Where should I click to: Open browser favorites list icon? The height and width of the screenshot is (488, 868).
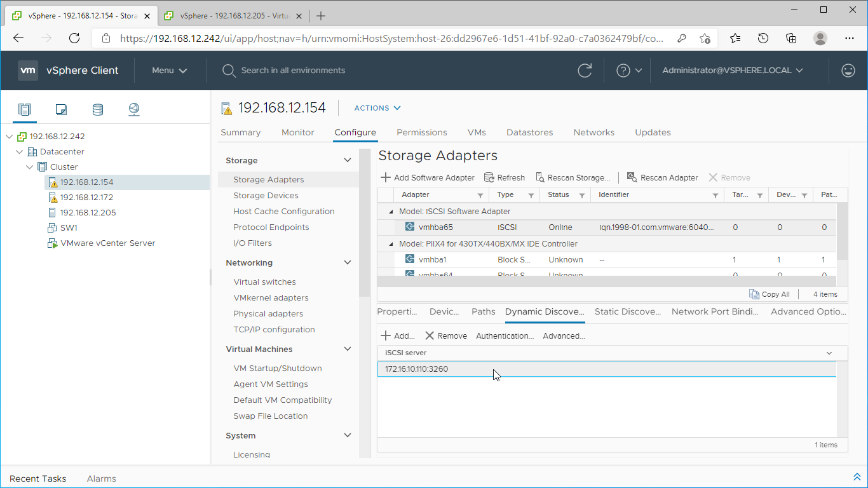pos(735,38)
